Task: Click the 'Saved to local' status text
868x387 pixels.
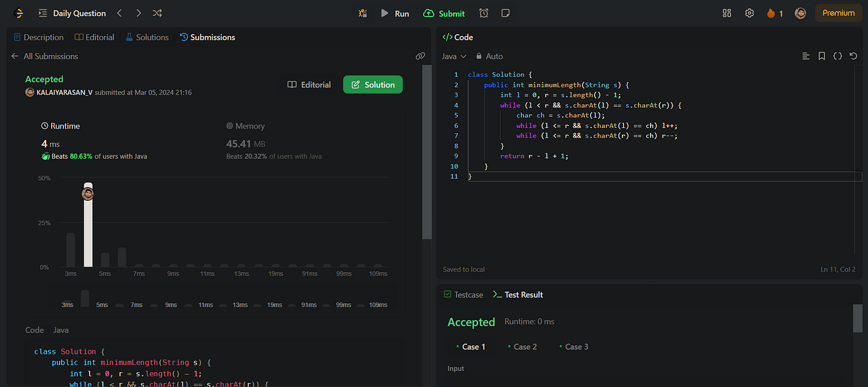Action: (463, 269)
